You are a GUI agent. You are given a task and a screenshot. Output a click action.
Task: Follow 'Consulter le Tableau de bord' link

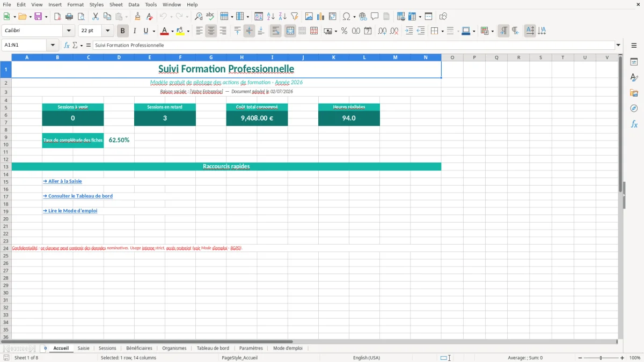[x=78, y=196]
